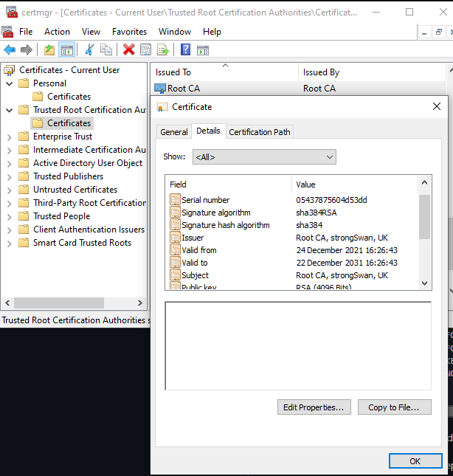
Task: Expand the Enterprise Trust node
Action: click(x=10, y=137)
